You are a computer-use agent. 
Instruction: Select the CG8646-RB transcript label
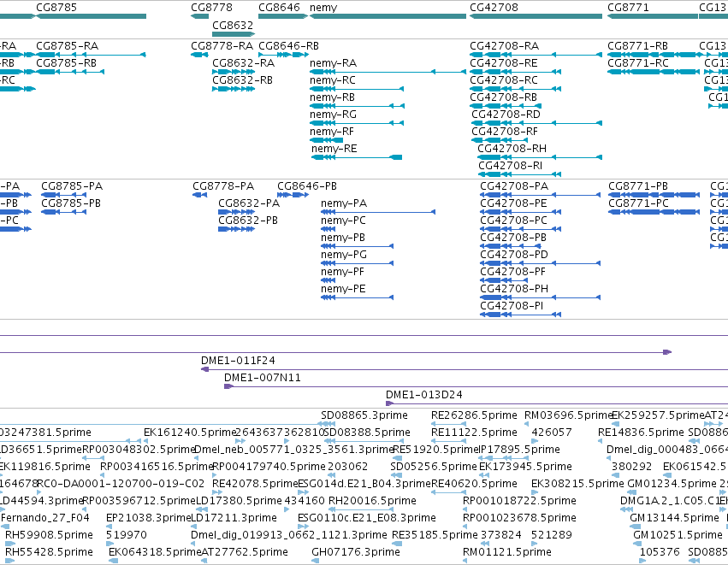pos(289,46)
